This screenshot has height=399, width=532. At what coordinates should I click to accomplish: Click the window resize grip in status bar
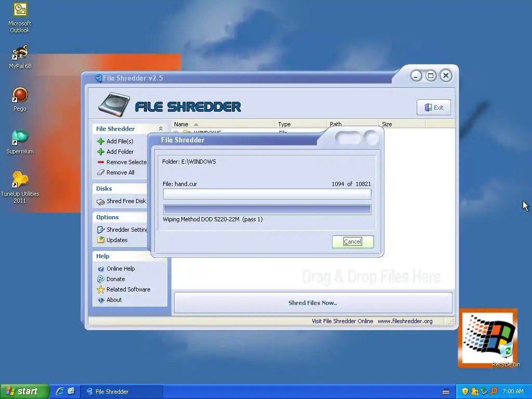pos(450,322)
